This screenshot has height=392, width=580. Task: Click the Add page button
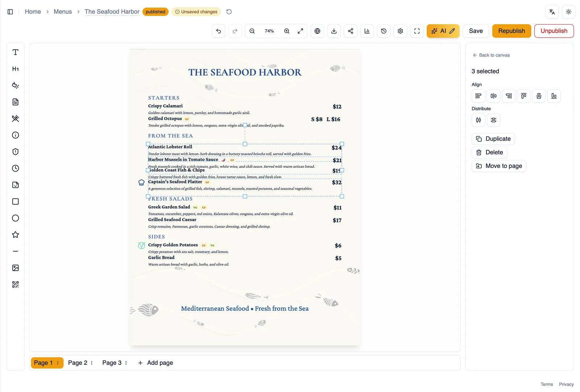pos(156,363)
